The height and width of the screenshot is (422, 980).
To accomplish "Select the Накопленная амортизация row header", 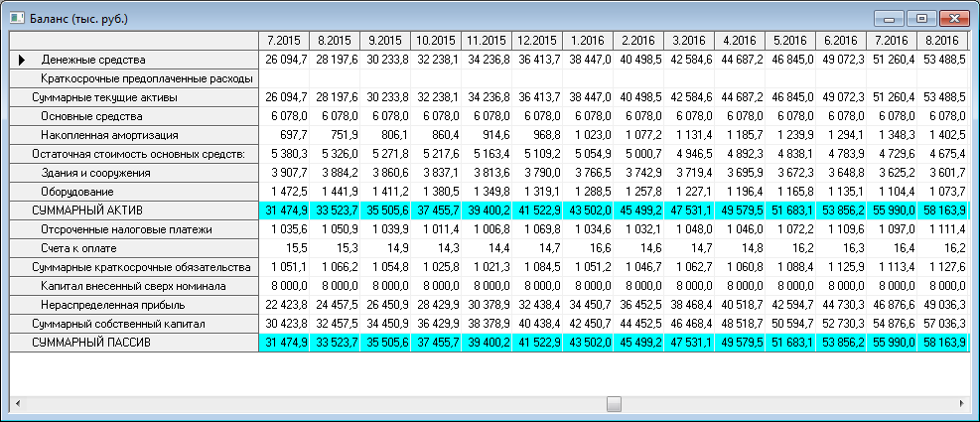I will 134,135.
